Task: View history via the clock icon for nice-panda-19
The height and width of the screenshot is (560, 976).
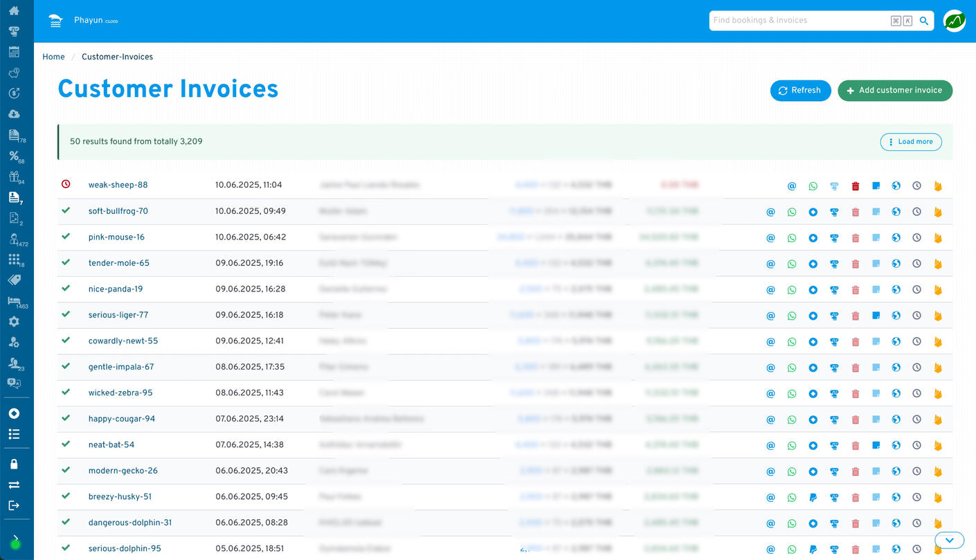Action: 917,289
